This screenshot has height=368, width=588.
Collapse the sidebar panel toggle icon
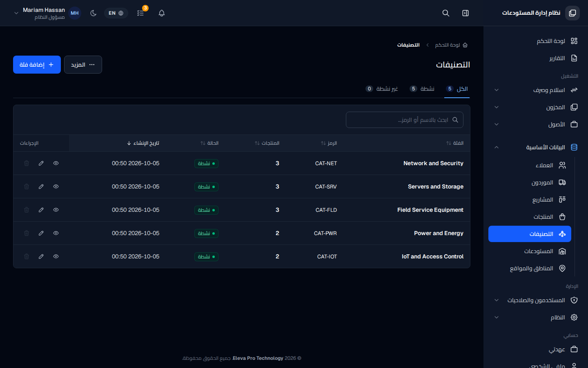point(465,13)
